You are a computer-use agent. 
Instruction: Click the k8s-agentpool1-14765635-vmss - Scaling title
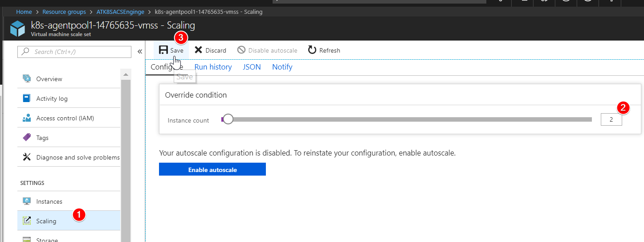tap(113, 25)
